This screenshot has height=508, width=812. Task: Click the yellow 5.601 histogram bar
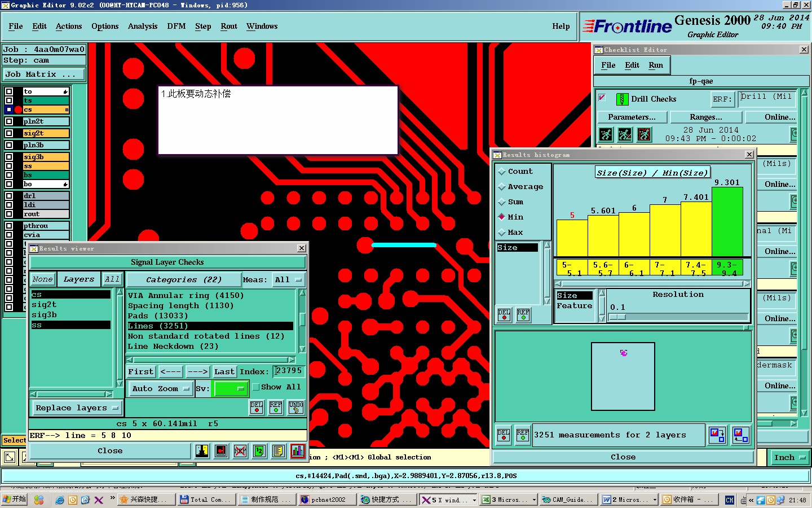pos(603,236)
